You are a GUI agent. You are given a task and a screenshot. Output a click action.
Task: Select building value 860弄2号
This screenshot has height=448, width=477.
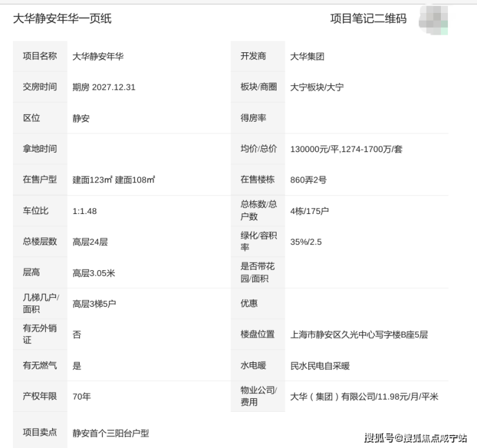coord(308,180)
